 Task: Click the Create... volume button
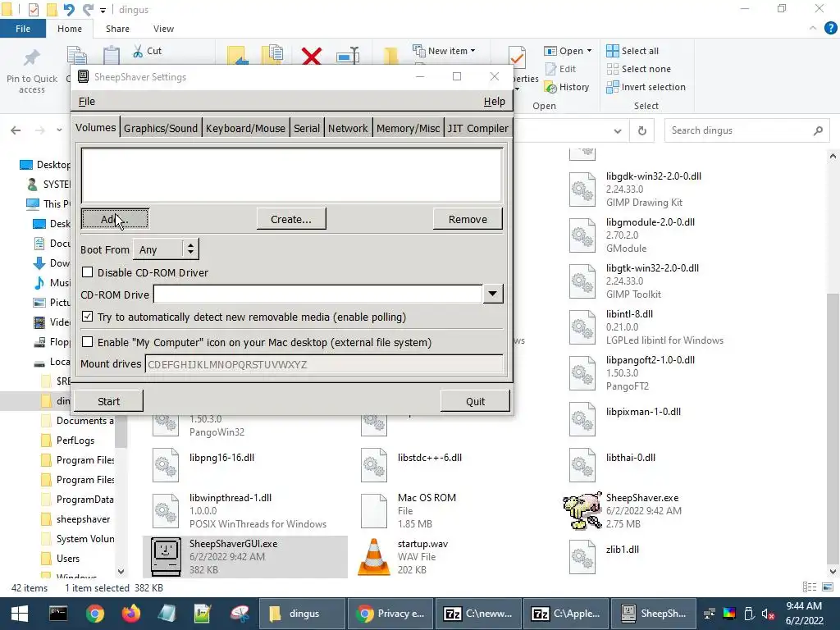pos(291,219)
